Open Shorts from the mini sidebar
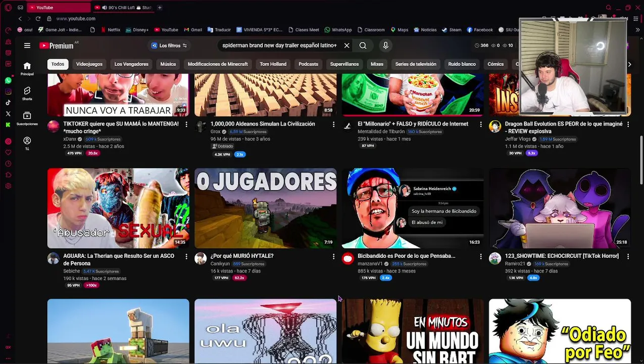Screen dimensions: 644x364 tap(27, 94)
